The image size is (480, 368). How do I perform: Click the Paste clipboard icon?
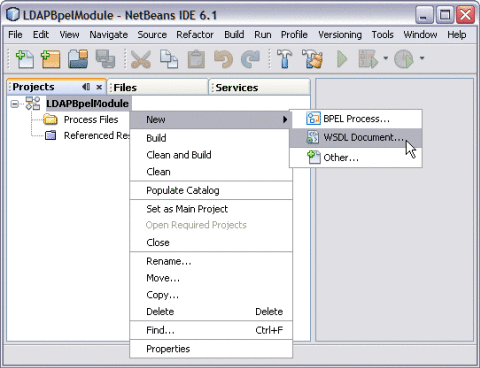pyautogui.click(x=196, y=59)
